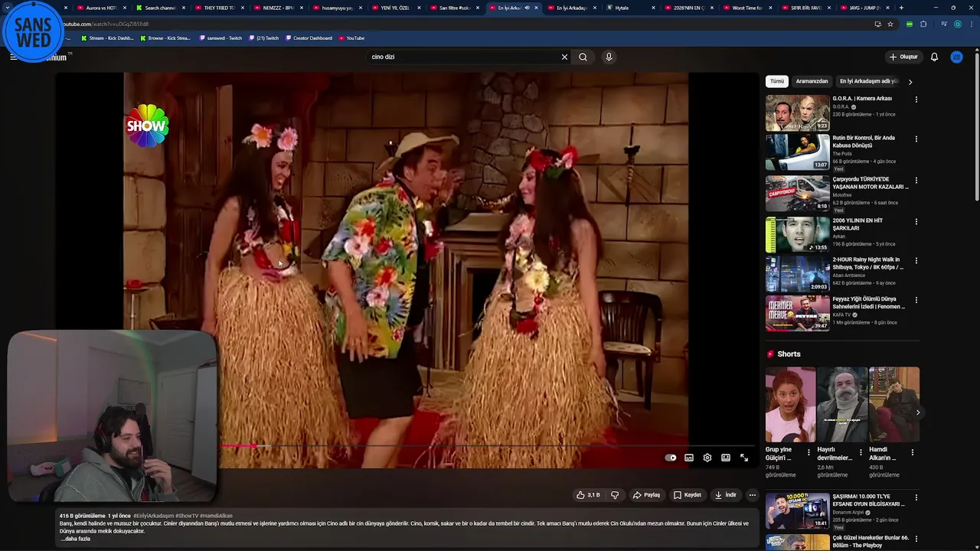Open YouTube notifications bell
980x551 pixels.
pos(934,57)
